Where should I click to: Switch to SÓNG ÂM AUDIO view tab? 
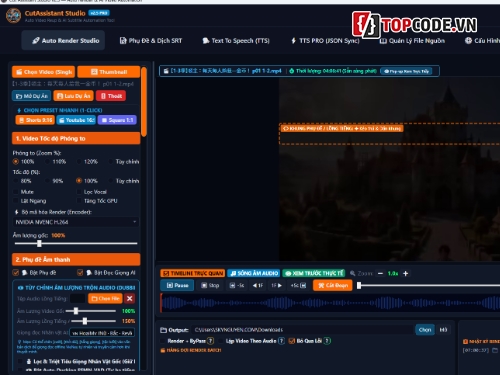pos(254,273)
